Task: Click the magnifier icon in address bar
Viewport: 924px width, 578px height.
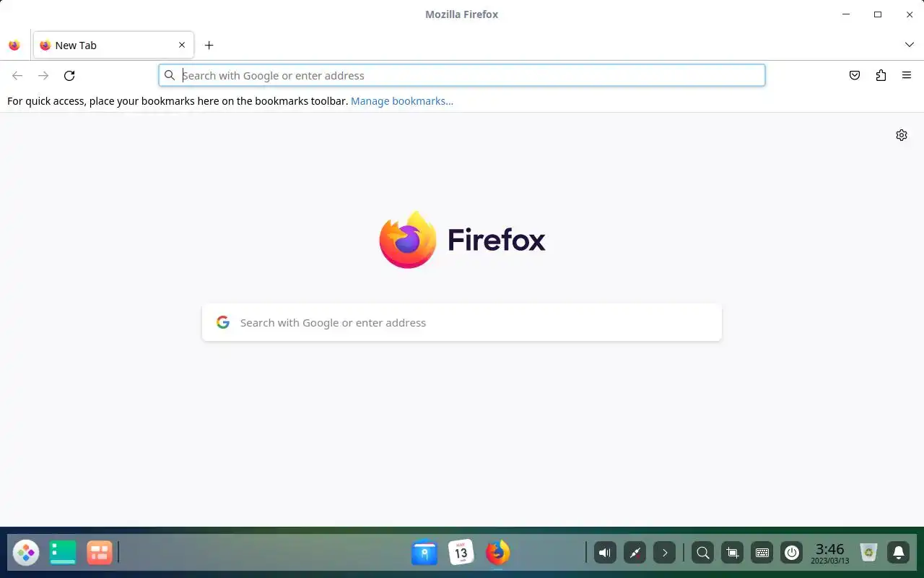Action: pyautogui.click(x=170, y=75)
